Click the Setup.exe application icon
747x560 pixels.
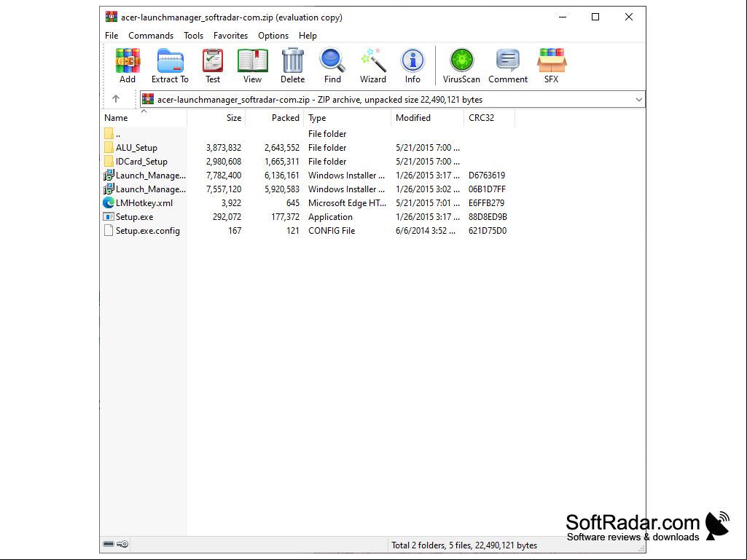coord(109,216)
